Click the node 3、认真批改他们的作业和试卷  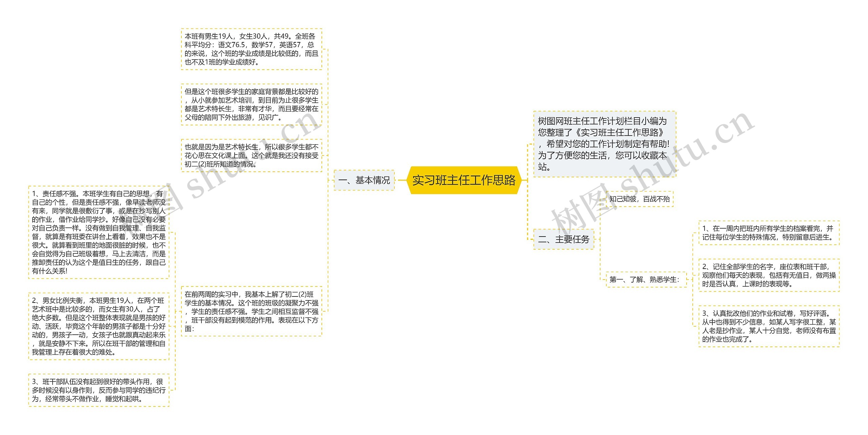click(769, 326)
